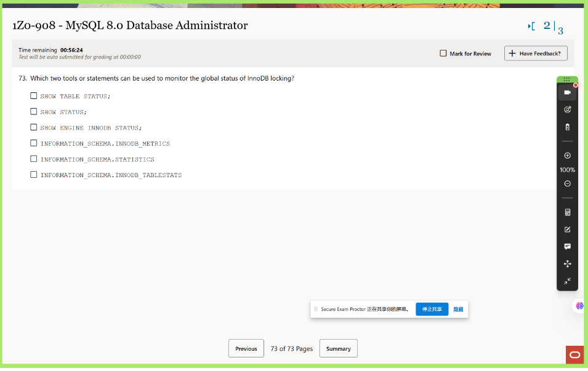Screen dimensions: 588x371
Task: Tick INFORMATION_SCHEMA.INNODB_TABLESTATS checkbox
Action: [33, 175]
